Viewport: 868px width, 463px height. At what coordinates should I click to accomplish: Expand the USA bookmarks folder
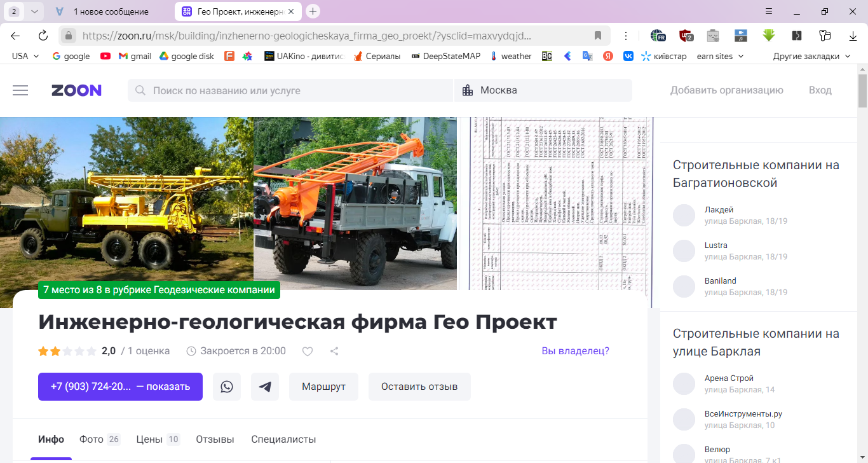(x=25, y=56)
